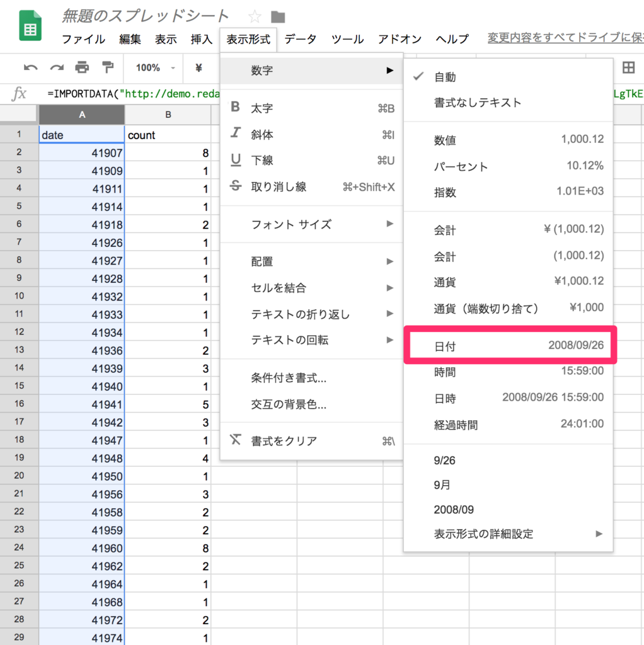Select the checked 自動 format option
Image resolution: width=644 pixels, height=645 pixels.
(x=508, y=77)
